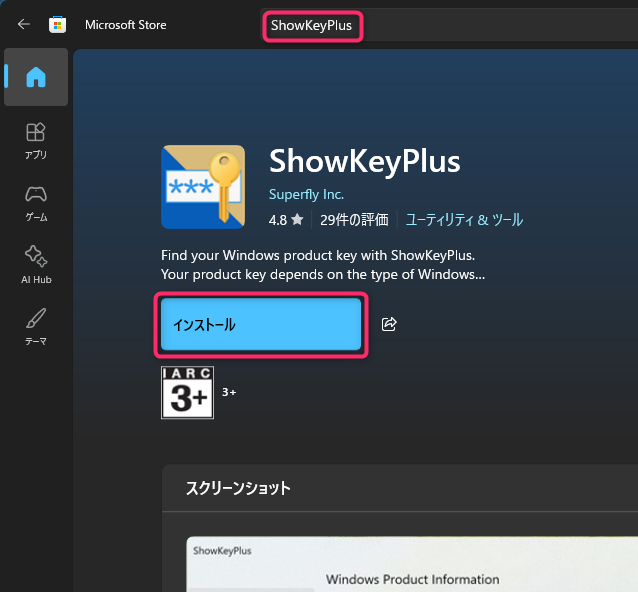Screen dimensions: 638x592
Task: Share the app using share icon
Action: pyautogui.click(x=390, y=324)
